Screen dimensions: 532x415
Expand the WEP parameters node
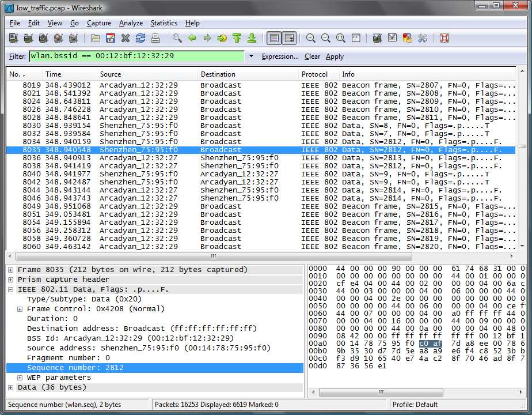(20, 378)
